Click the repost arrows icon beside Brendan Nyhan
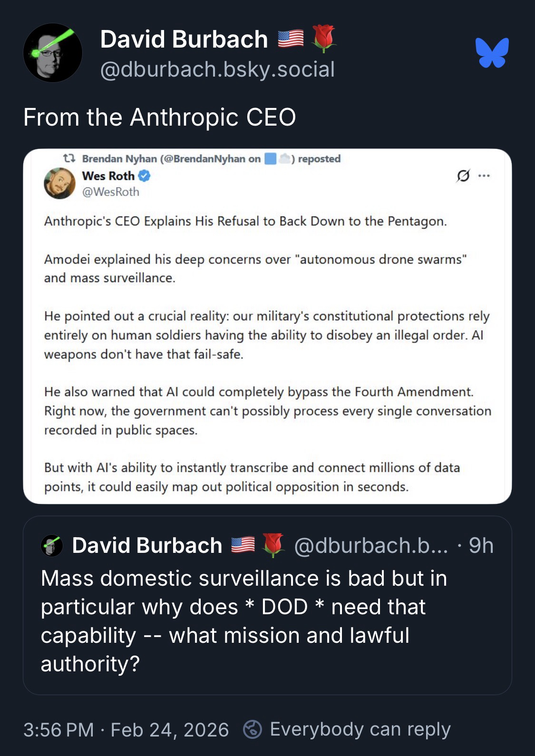Screen dimensions: 535x756 [x=69, y=158]
